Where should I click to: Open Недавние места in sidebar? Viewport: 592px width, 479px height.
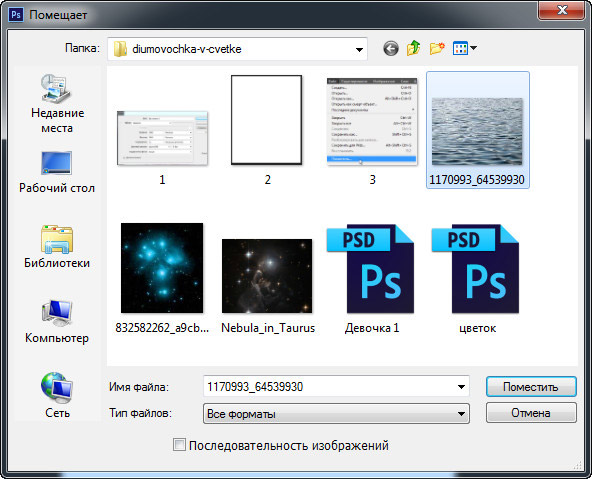[x=57, y=104]
